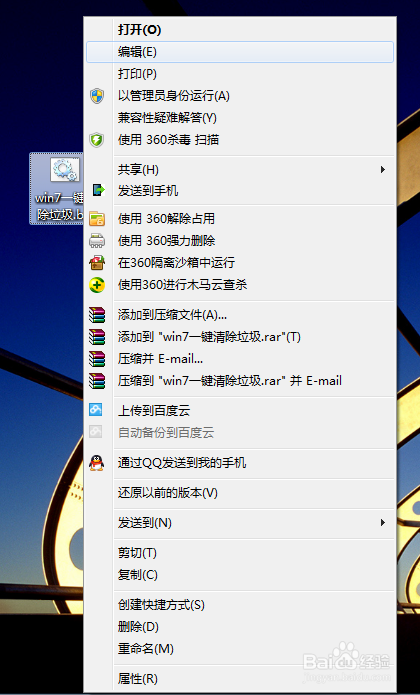Click the QQ penguin icon
Viewport: 420px width, 695px height.
click(x=97, y=463)
